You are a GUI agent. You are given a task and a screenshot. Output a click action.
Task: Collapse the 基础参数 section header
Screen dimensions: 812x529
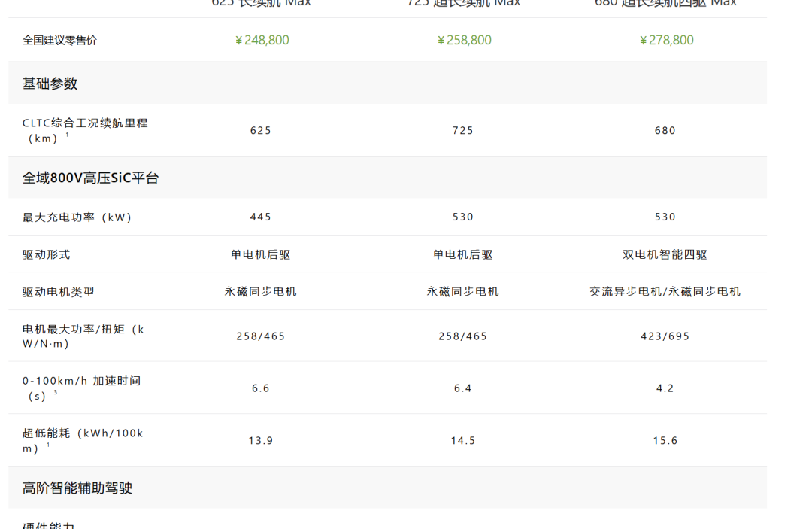[x=50, y=84]
